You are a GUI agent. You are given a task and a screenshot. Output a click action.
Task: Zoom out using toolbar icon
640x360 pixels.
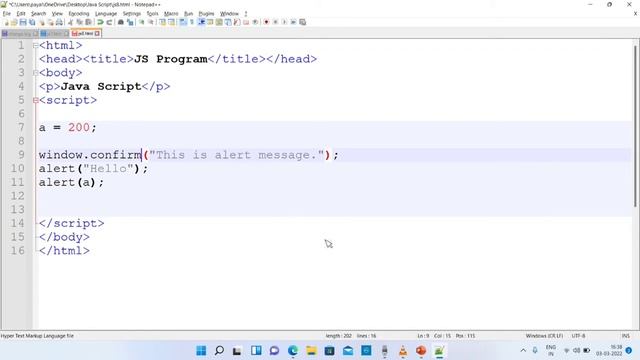click(151, 22)
